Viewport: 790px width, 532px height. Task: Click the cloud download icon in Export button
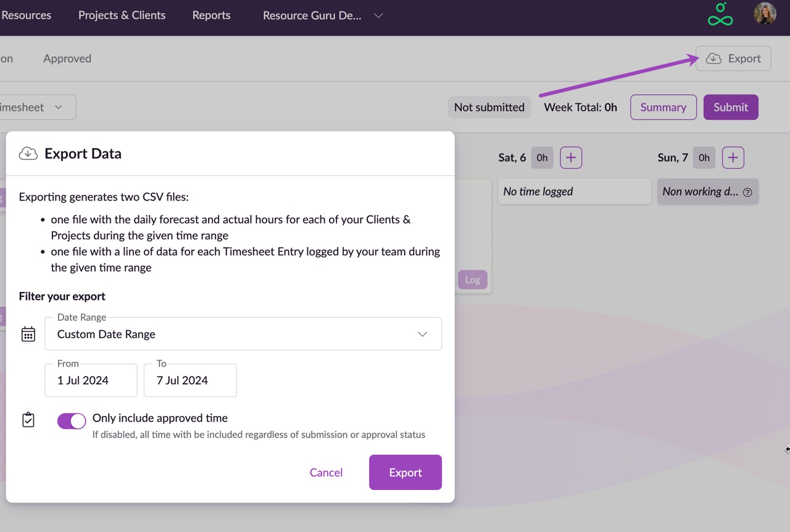point(713,59)
